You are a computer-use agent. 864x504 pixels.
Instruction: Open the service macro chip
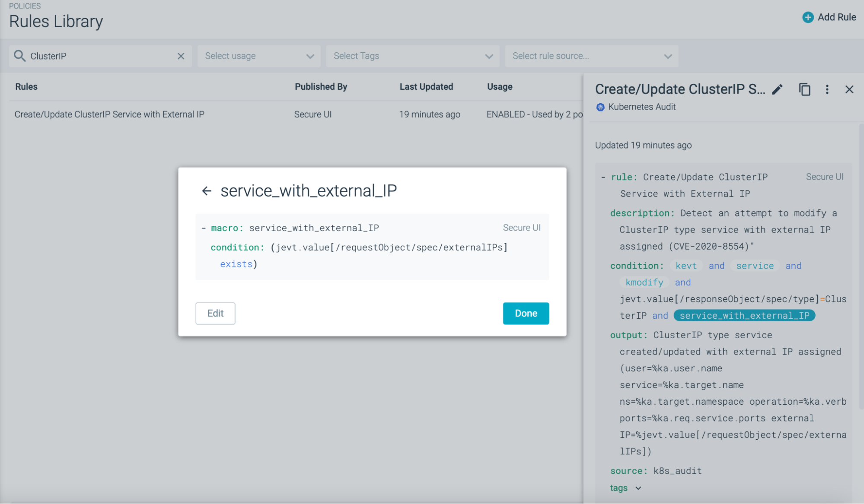click(755, 266)
